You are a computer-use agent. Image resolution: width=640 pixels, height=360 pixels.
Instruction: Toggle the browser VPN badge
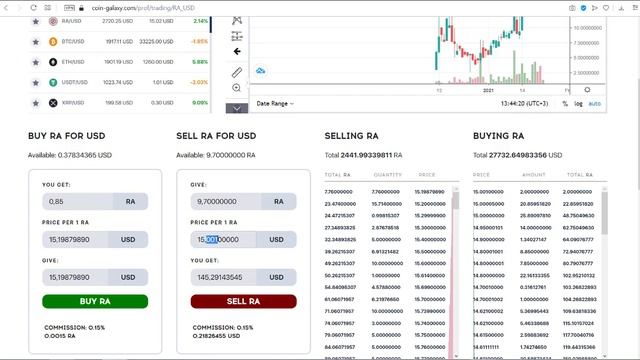[70, 8]
